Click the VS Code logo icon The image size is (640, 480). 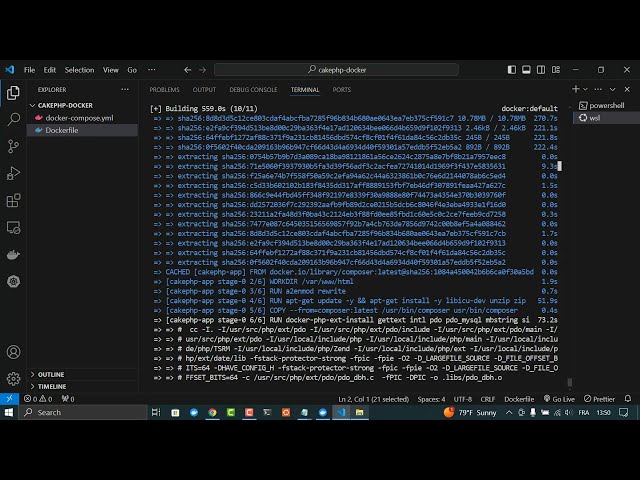pyautogui.click(x=10, y=70)
